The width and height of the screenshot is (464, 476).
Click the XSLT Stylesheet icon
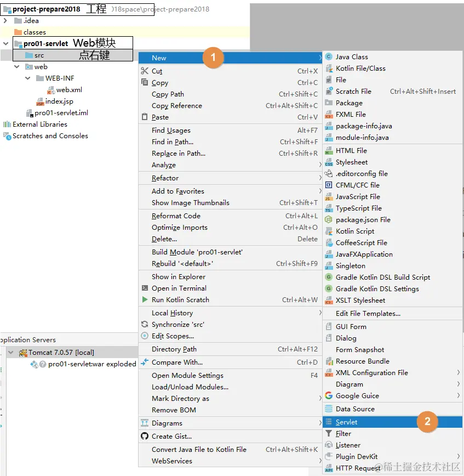click(329, 300)
